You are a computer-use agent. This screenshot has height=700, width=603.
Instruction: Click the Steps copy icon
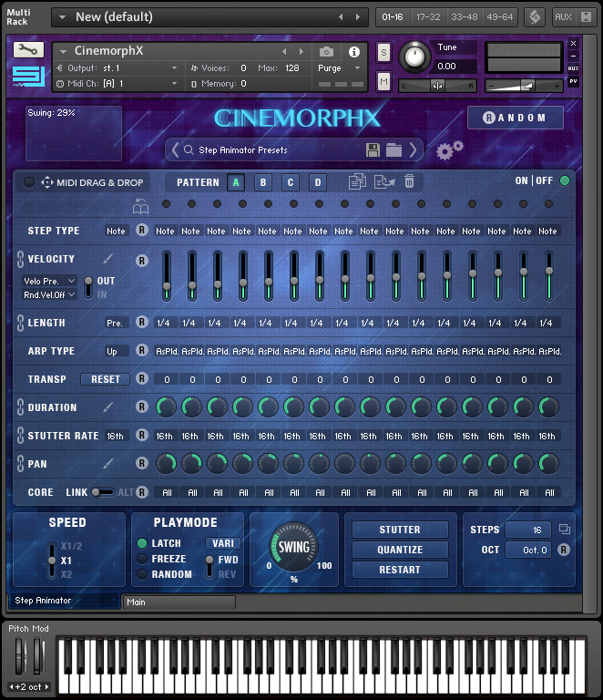[565, 530]
